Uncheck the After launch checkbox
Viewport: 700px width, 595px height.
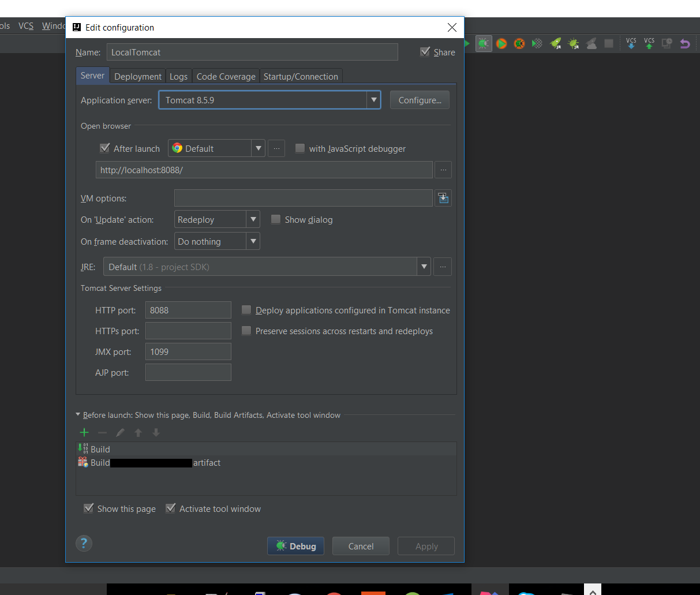pyautogui.click(x=105, y=148)
